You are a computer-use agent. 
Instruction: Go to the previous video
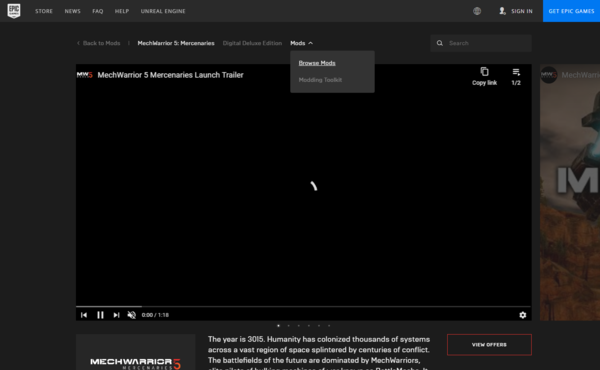(84, 315)
